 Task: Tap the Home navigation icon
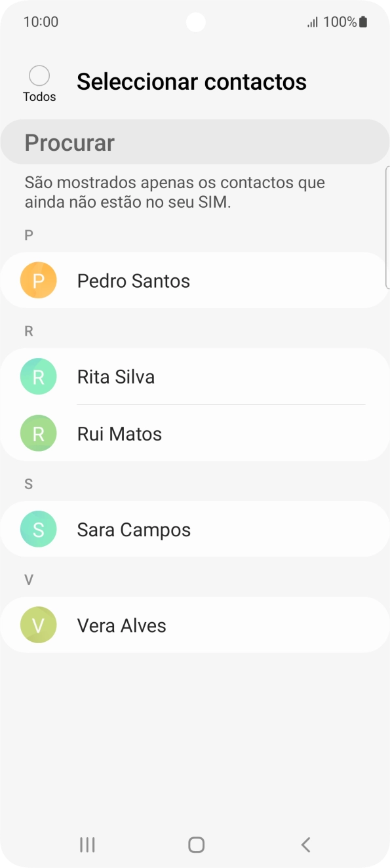coord(195,844)
